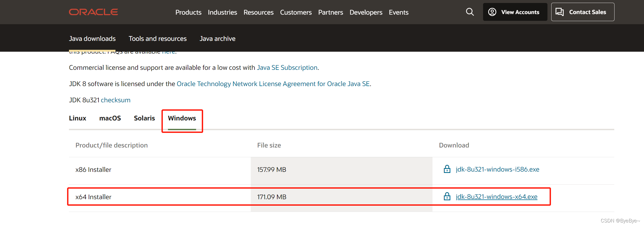Click the View Accounts user icon
This screenshot has width=644, height=226.
[492, 12]
